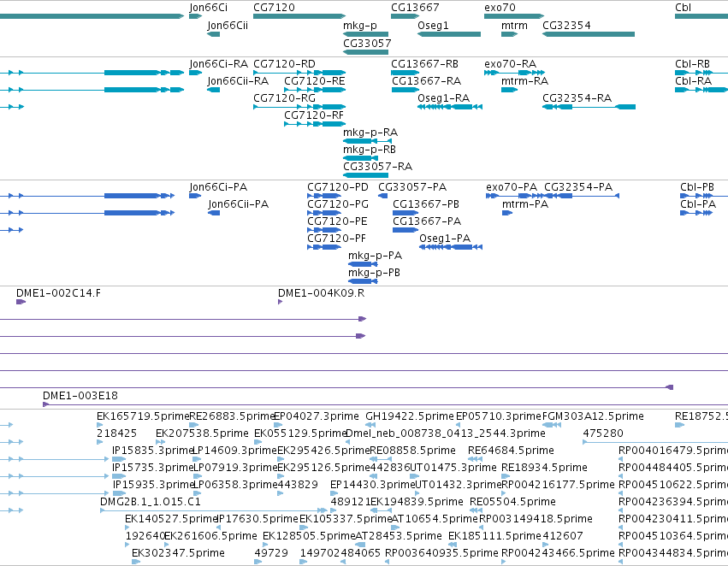This screenshot has height=566, width=728.
Task: Select the CG7120-PD protein label
Action: [338, 187]
